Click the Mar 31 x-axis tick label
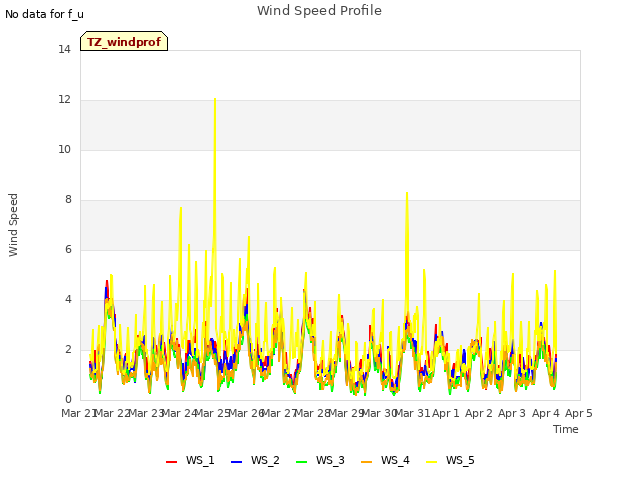This screenshot has width=640, height=480. click(x=412, y=413)
